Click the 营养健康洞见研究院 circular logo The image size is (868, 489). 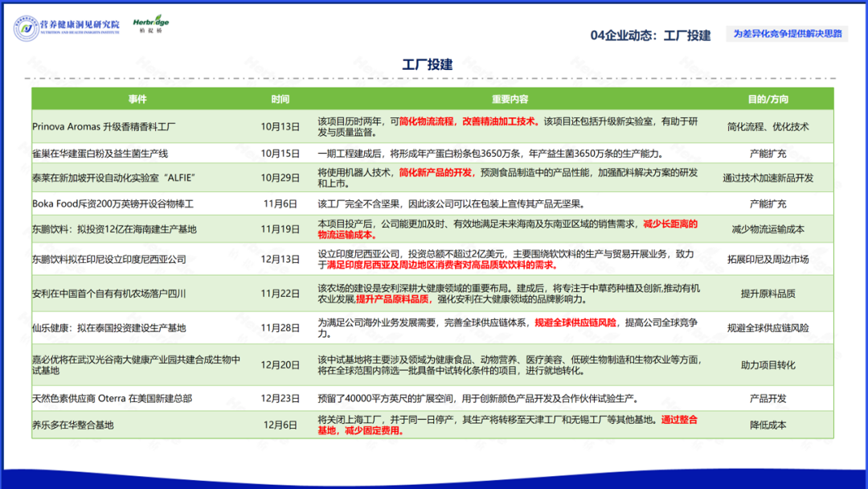(x=27, y=28)
